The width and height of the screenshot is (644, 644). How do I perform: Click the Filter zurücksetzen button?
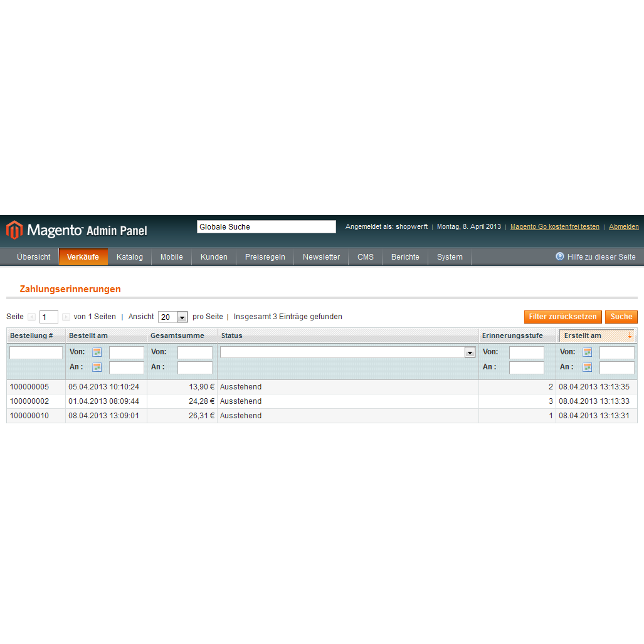(562, 317)
